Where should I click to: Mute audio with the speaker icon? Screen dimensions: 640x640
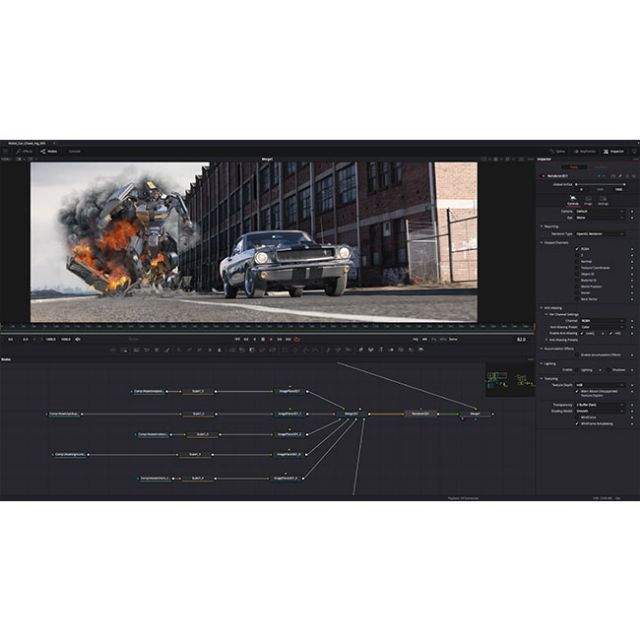[78, 339]
